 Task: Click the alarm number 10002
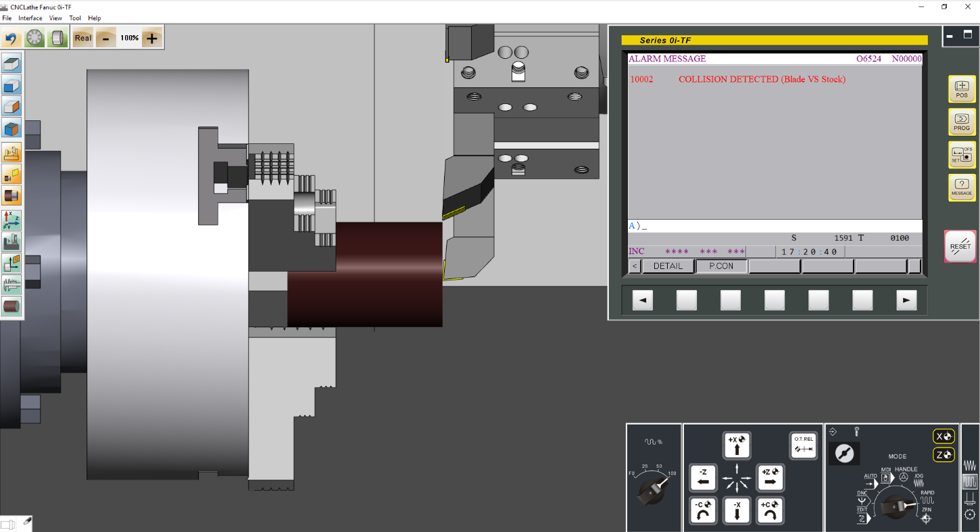tap(641, 79)
